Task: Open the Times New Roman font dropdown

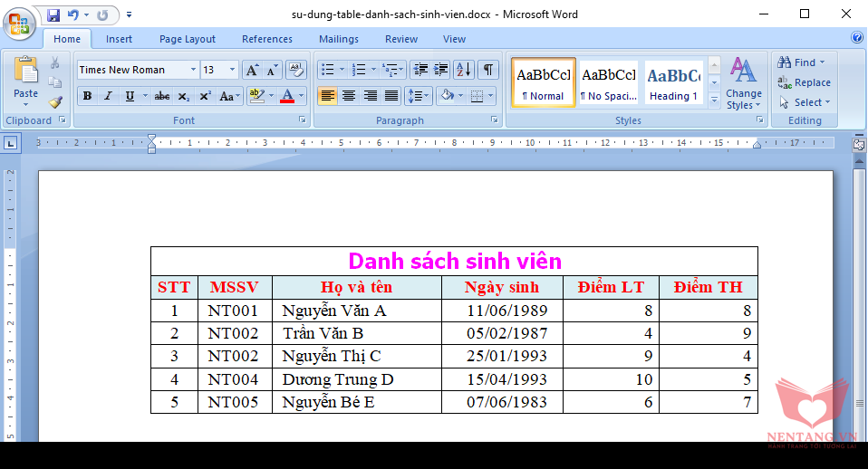Action: 193,70
